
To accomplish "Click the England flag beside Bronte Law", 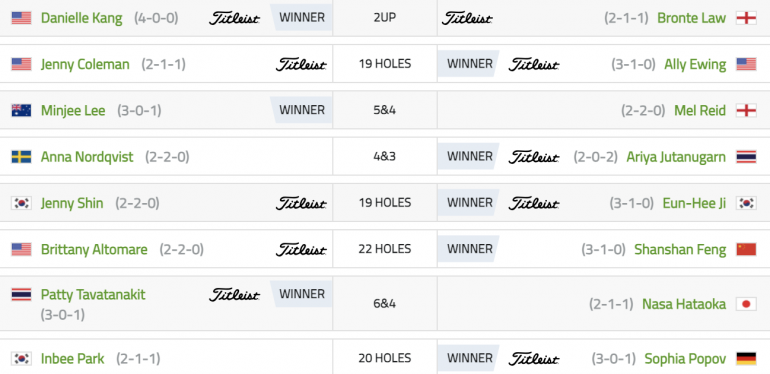I will (x=746, y=18).
